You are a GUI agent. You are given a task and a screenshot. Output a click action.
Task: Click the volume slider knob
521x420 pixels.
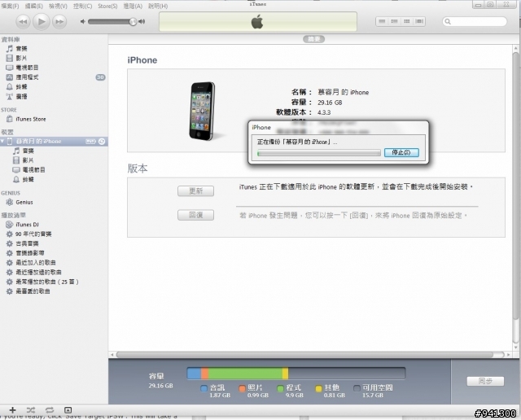pyautogui.click(x=133, y=22)
